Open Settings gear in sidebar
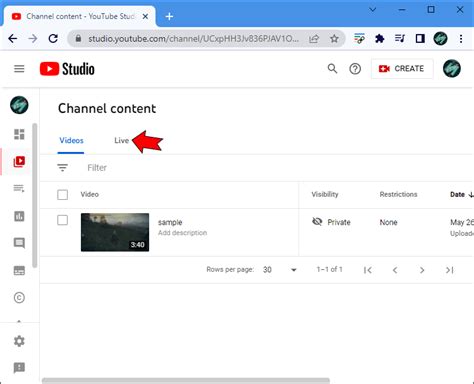The image size is (474, 384). pyautogui.click(x=19, y=341)
